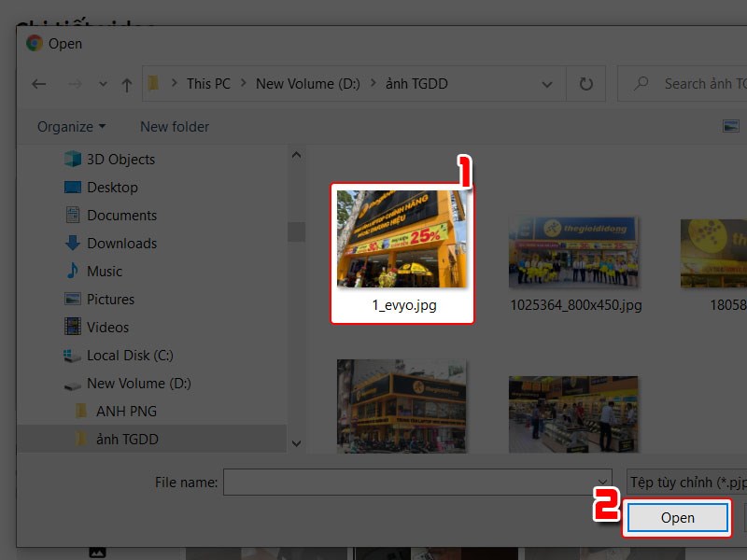
Task: Select Documents in navigation pane
Action: [121, 216]
